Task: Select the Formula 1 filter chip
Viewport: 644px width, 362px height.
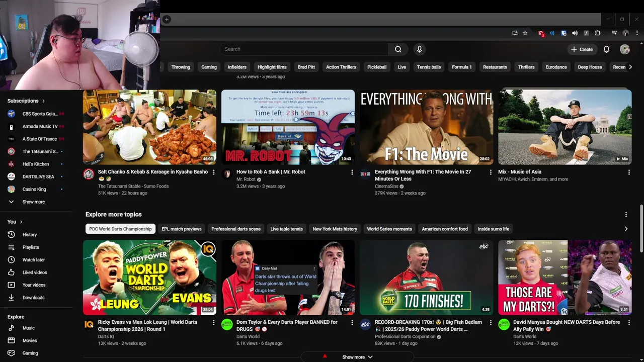Action: (461, 67)
